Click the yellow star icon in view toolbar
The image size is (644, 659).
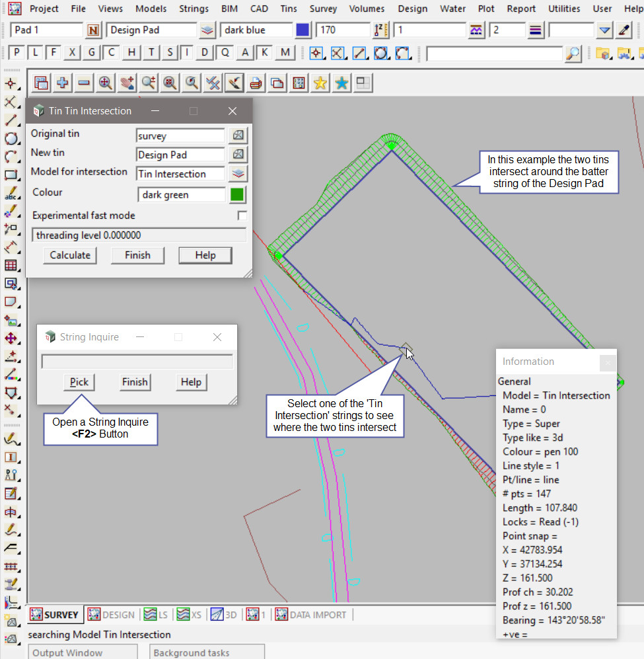tap(320, 83)
